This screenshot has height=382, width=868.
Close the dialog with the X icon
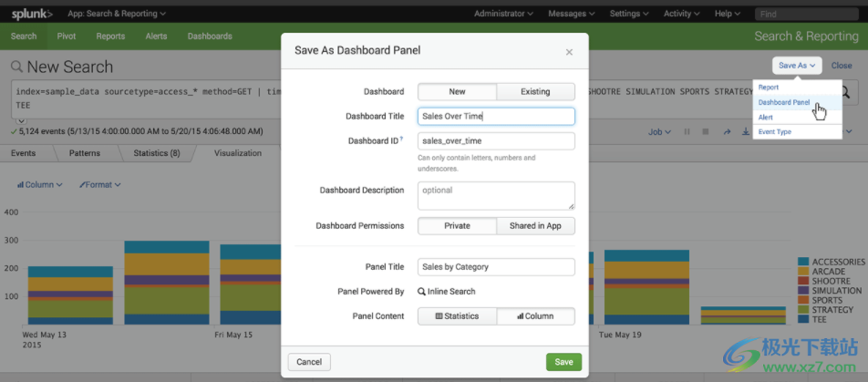point(569,52)
